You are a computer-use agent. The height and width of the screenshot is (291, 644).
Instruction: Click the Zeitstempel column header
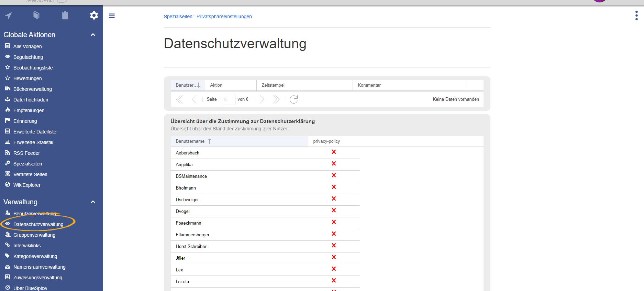[273, 85]
